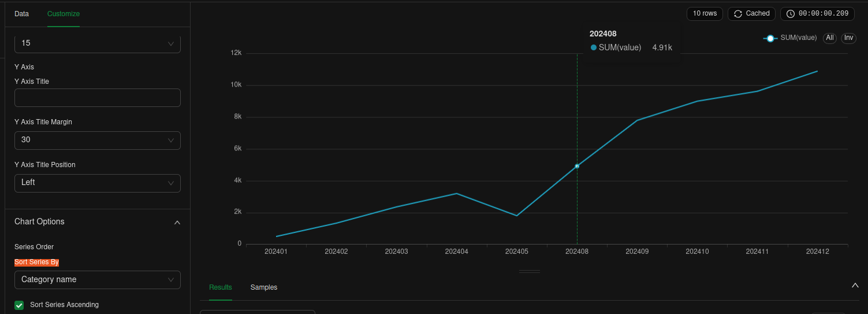Open the Samples tab
The width and height of the screenshot is (868, 314).
(263, 287)
